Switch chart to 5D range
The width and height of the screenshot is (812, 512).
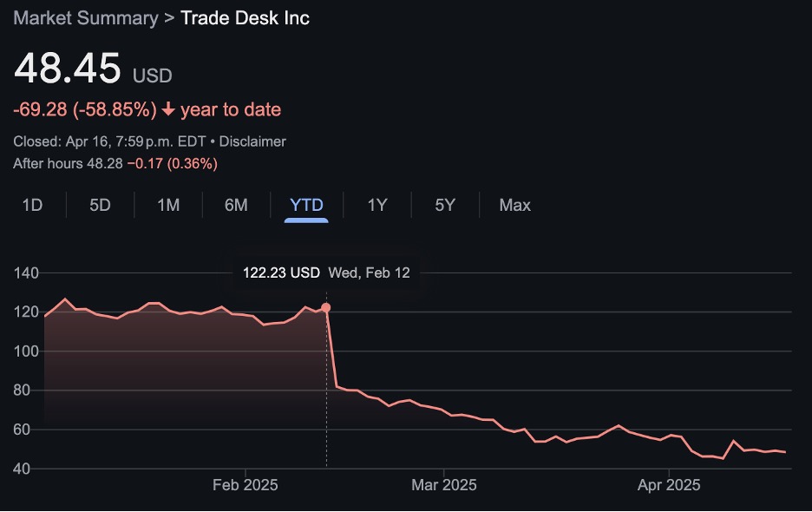tap(100, 205)
